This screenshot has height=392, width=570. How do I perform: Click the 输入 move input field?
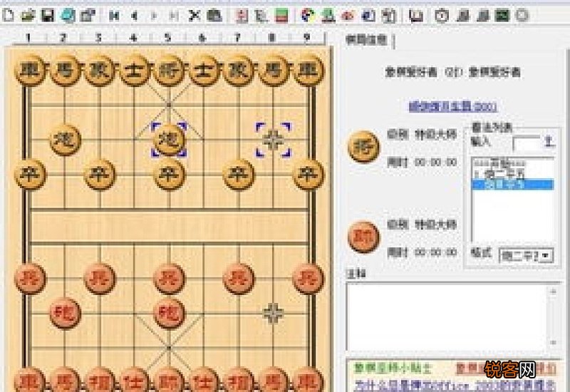coord(527,143)
